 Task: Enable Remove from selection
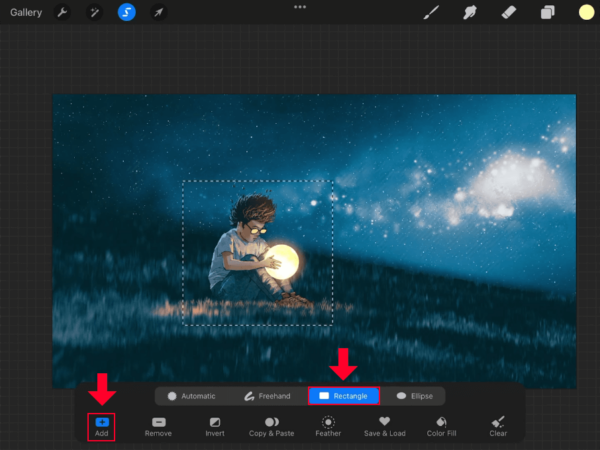coord(158,427)
